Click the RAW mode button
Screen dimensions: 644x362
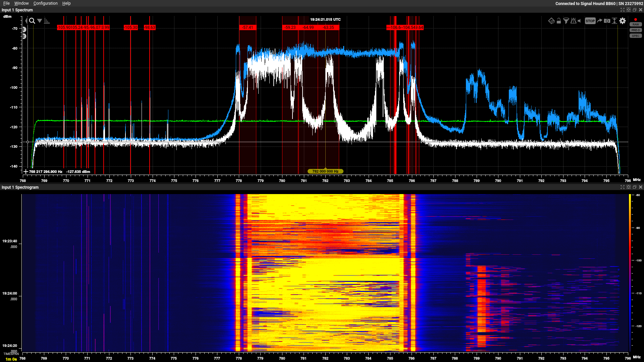coord(636,24)
